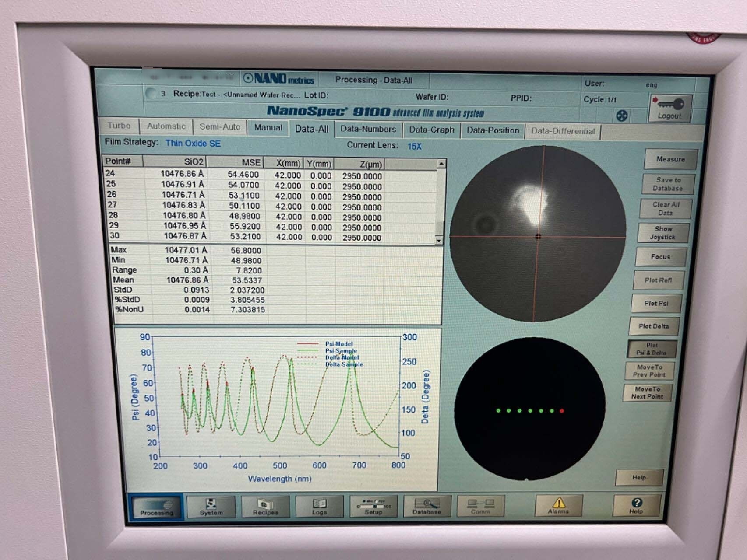Open Help question-mark icon in bottom bar
The width and height of the screenshot is (747, 560).
coord(636,506)
